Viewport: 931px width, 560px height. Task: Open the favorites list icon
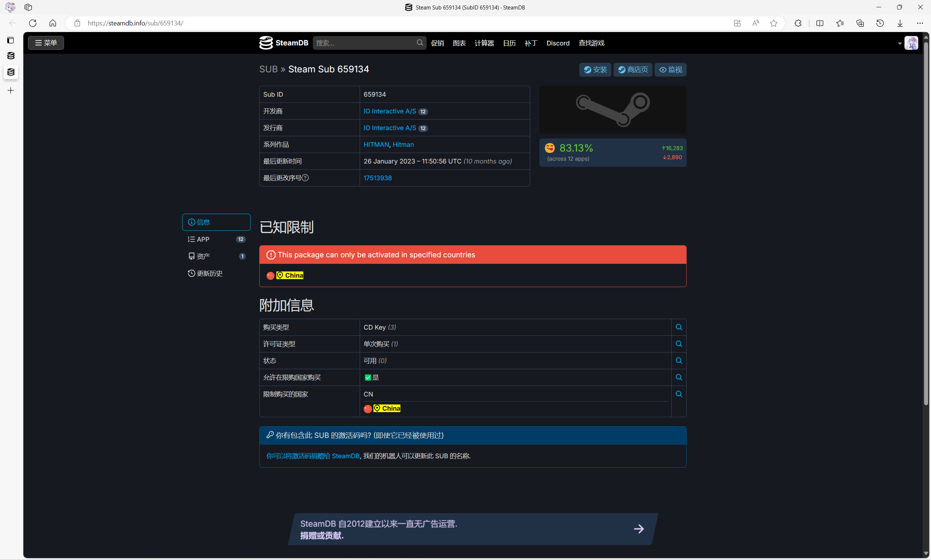[x=840, y=23]
